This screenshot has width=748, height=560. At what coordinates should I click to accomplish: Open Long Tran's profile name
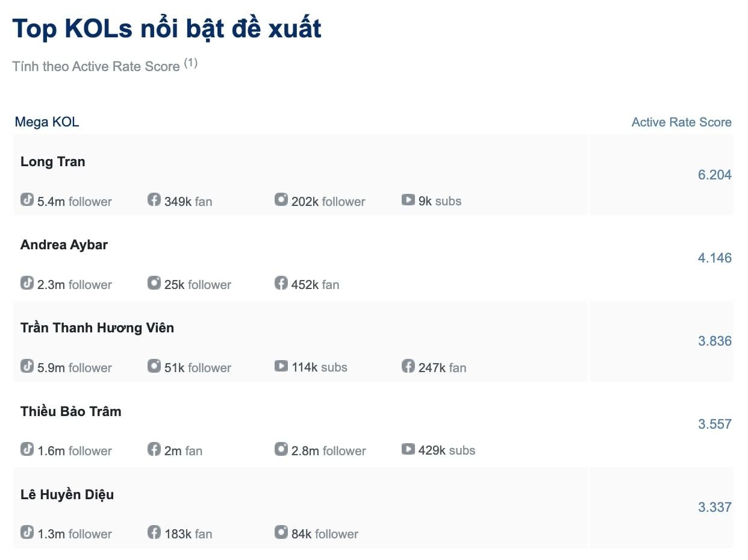[x=53, y=161]
